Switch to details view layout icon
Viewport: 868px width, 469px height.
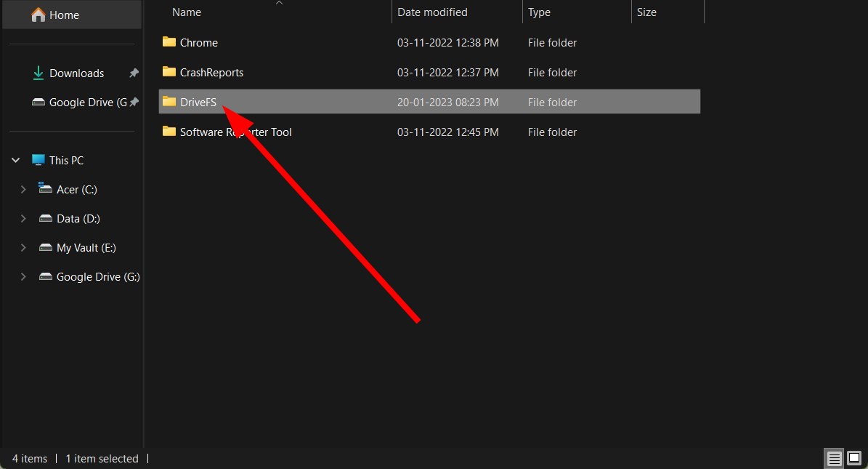coord(835,459)
